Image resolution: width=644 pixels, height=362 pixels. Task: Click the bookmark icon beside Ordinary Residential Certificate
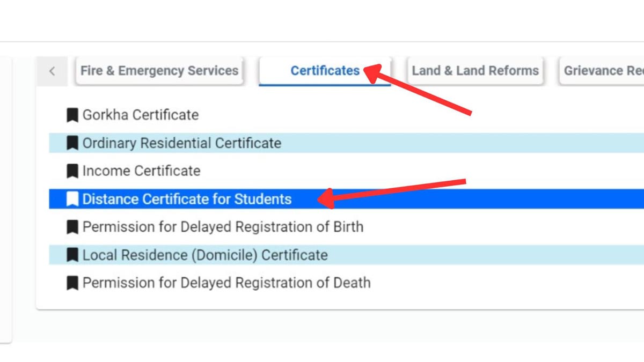[x=72, y=143]
